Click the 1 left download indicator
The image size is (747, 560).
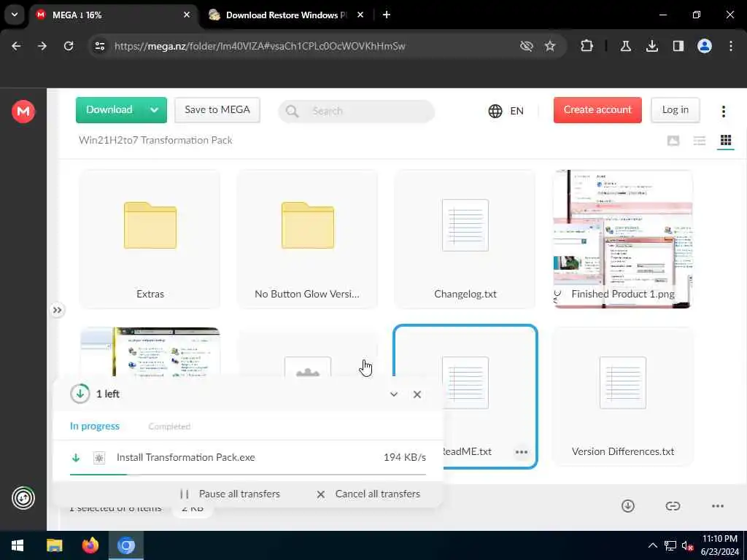[x=95, y=394]
